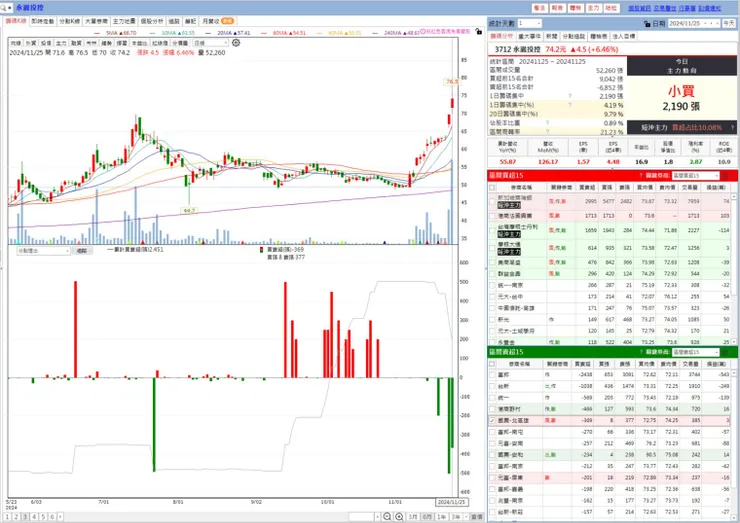Tick the select-all checkbox in 買超15 table header

coord(492,187)
